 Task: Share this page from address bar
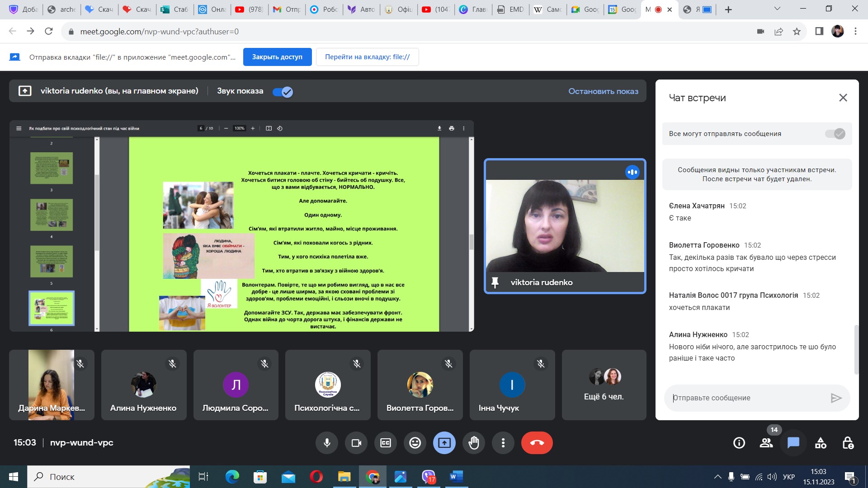(778, 32)
